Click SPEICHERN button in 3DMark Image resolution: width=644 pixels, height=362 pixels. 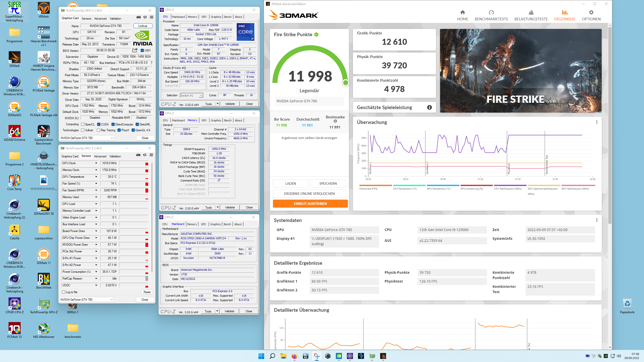[x=328, y=184]
